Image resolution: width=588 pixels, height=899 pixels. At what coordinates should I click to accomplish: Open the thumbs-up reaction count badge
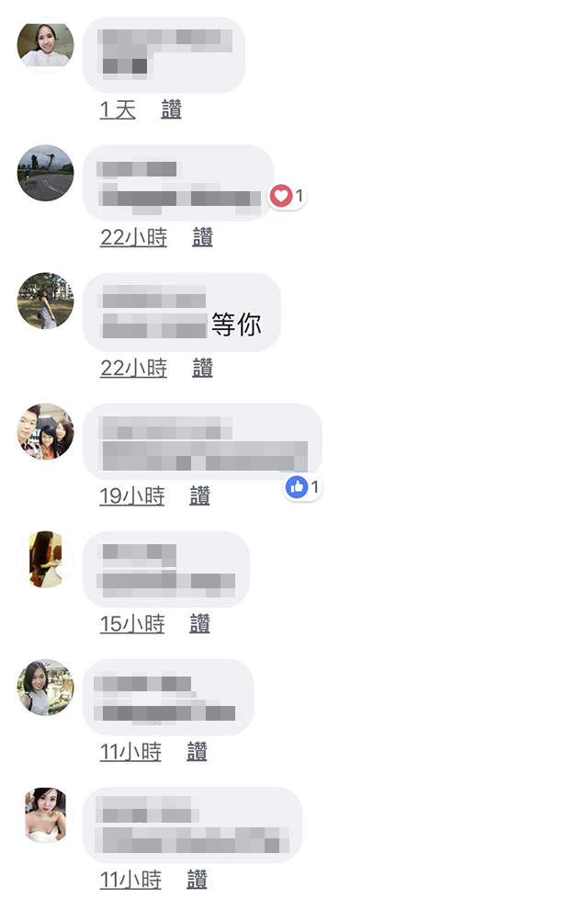pyautogui.click(x=302, y=487)
